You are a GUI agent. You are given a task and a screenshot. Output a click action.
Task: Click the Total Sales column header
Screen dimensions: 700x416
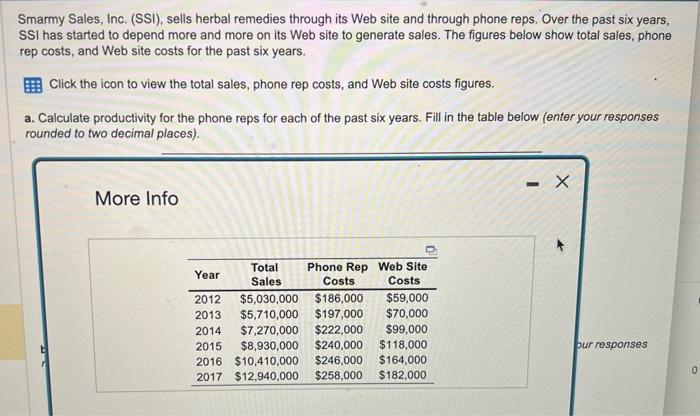click(265, 274)
